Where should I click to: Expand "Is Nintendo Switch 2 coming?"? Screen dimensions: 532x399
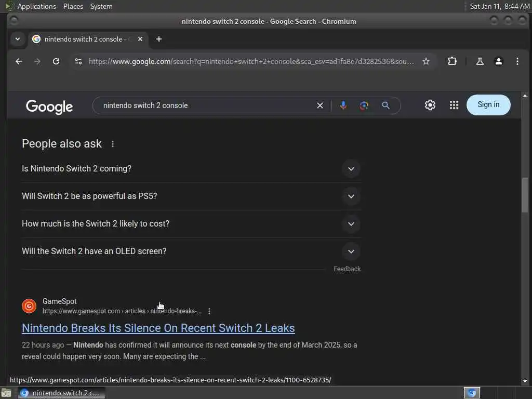(191, 169)
